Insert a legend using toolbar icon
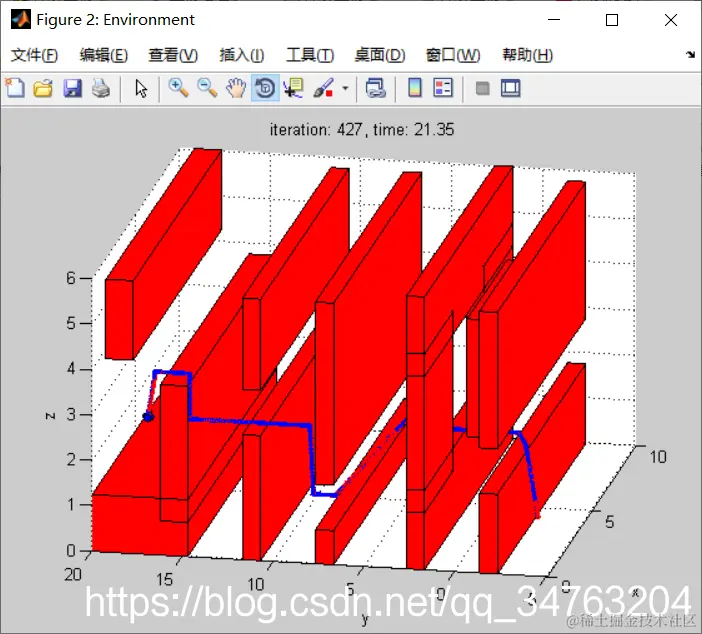The image size is (702, 634). (x=443, y=88)
